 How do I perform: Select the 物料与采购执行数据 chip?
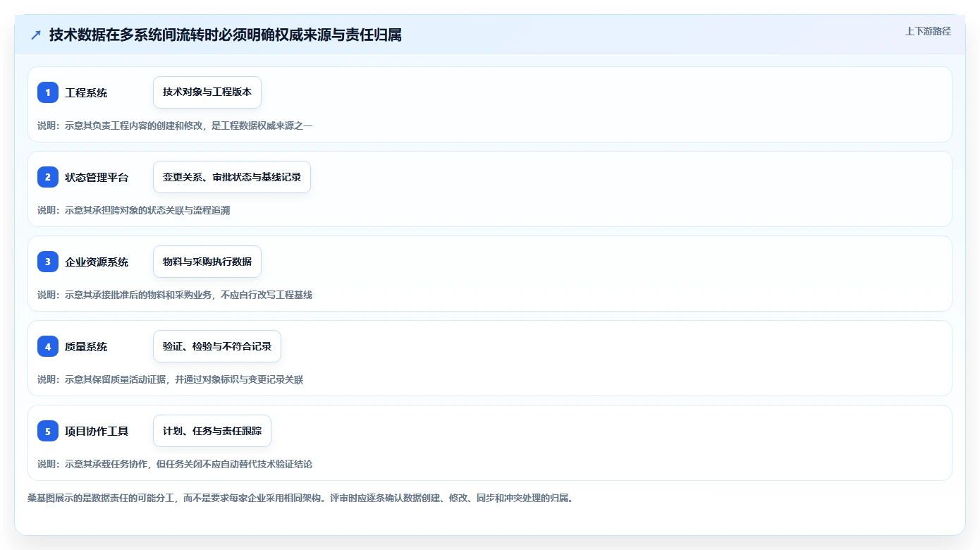coord(207,262)
